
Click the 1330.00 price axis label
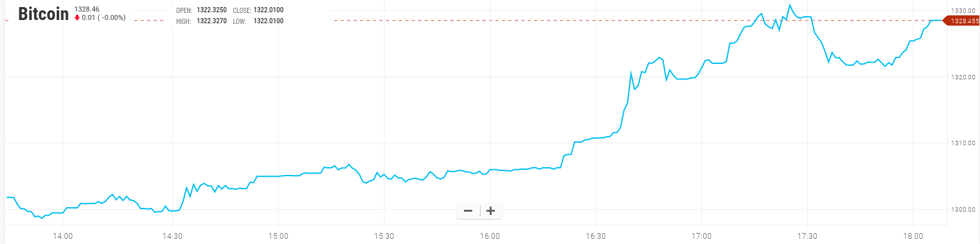coord(961,11)
